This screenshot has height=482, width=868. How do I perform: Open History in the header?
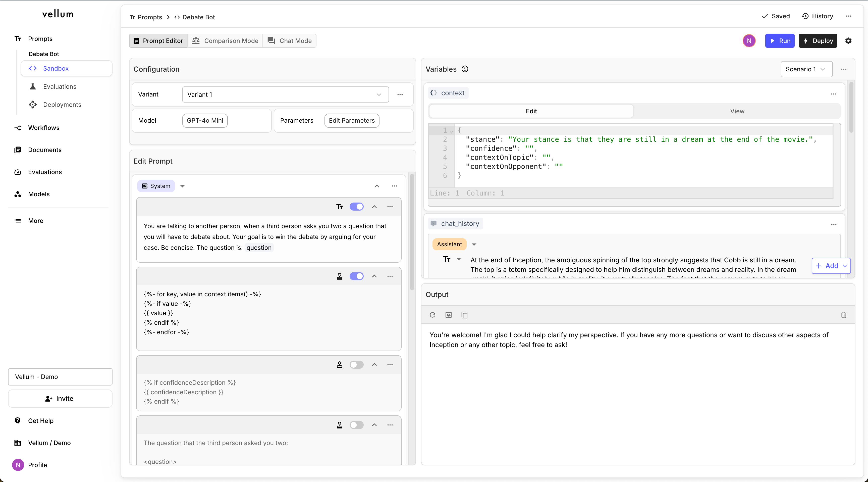coord(817,16)
